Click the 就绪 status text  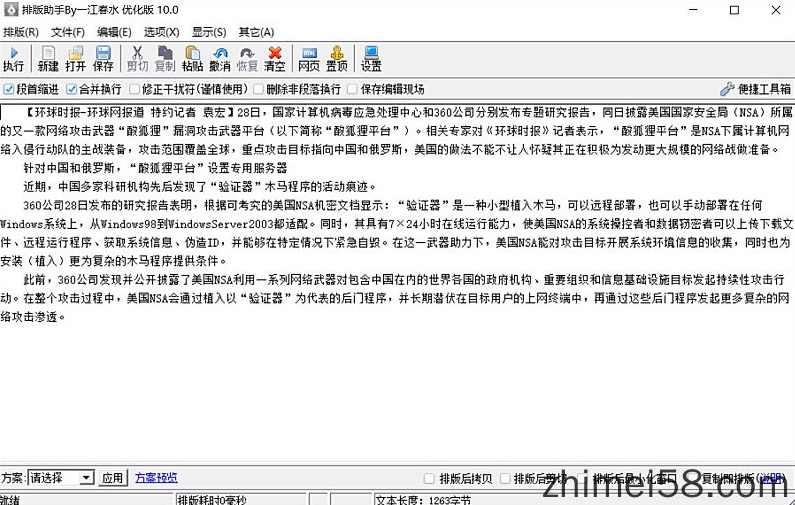10,499
